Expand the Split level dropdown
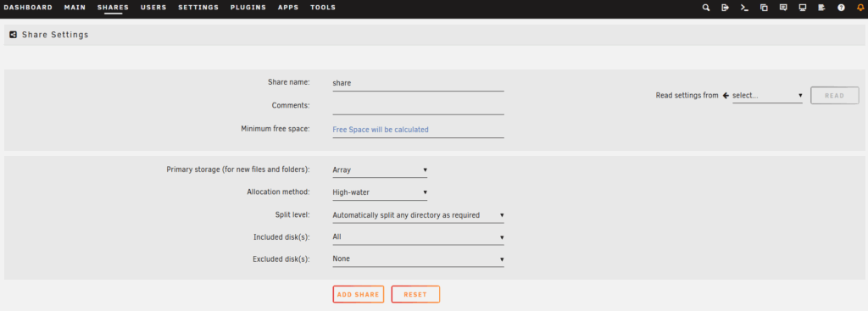868x311 pixels. 418,215
